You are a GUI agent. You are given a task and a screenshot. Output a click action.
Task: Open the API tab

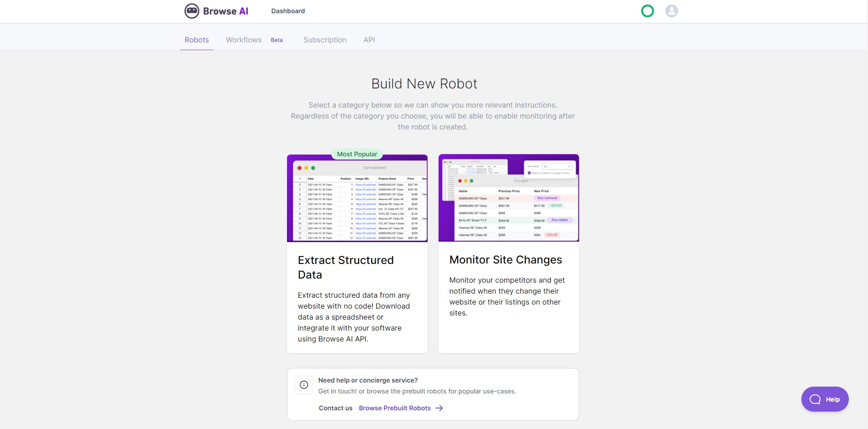click(x=369, y=40)
